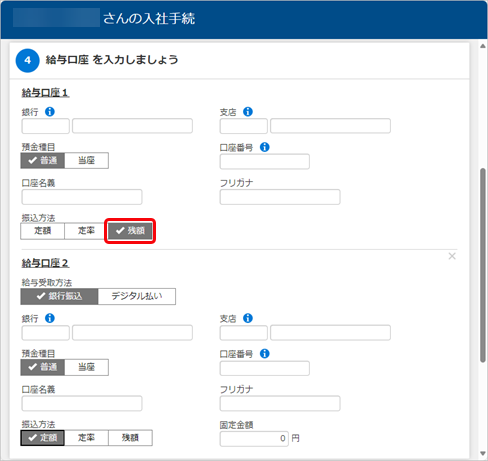Click info icon beside 口座番号 in 給与口座2
The height and width of the screenshot is (461, 488).
pyautogui.click(x=265, y=354)
